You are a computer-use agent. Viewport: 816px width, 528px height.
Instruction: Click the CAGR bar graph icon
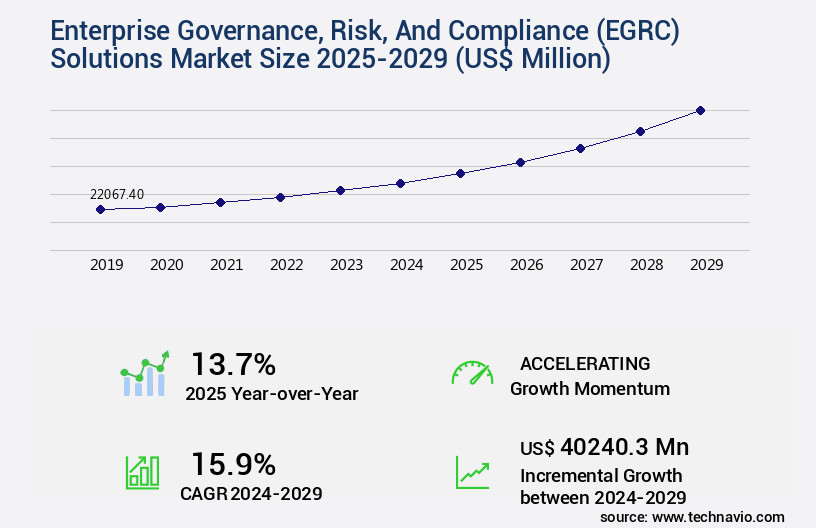click(x=142, y=472)
